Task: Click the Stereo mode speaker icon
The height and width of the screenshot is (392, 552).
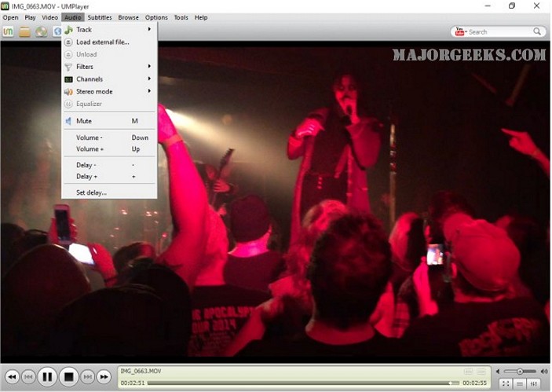Action: [x=68, y=92]
